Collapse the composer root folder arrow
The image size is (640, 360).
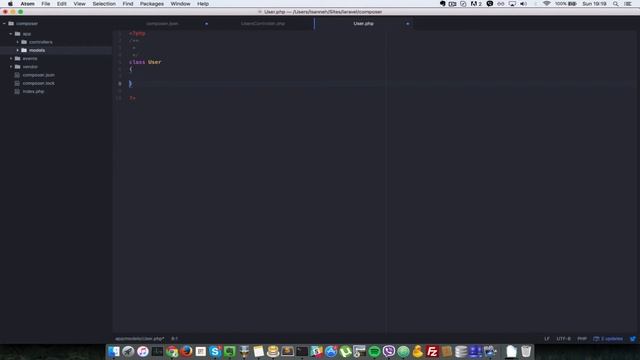(4, 24)
